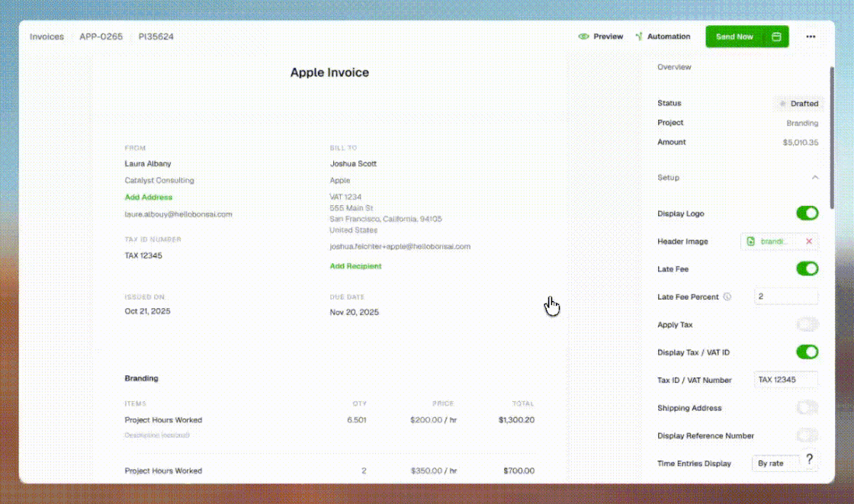
Task: Collapse the Setup section chevron
Action: point(815,178)
